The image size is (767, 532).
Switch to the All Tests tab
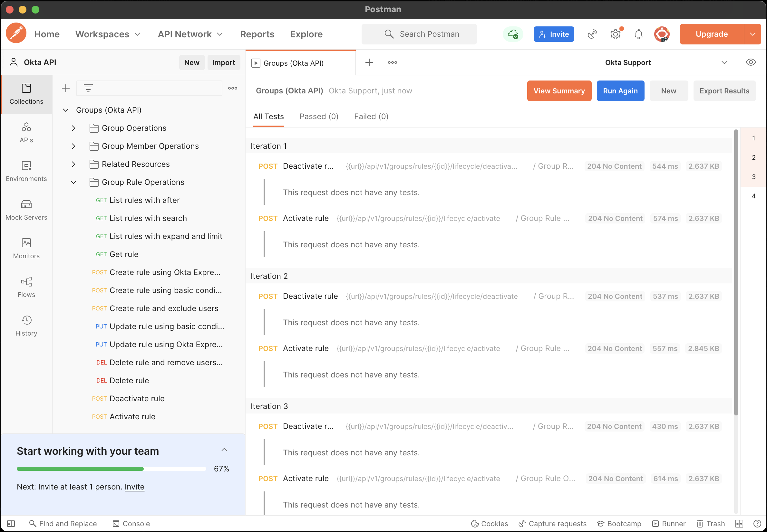click(268, 116)
